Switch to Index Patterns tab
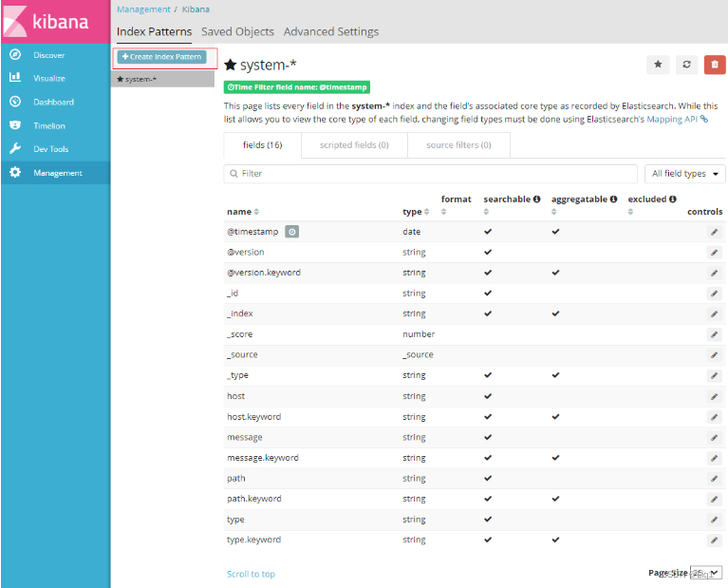 tap(154, 31)
